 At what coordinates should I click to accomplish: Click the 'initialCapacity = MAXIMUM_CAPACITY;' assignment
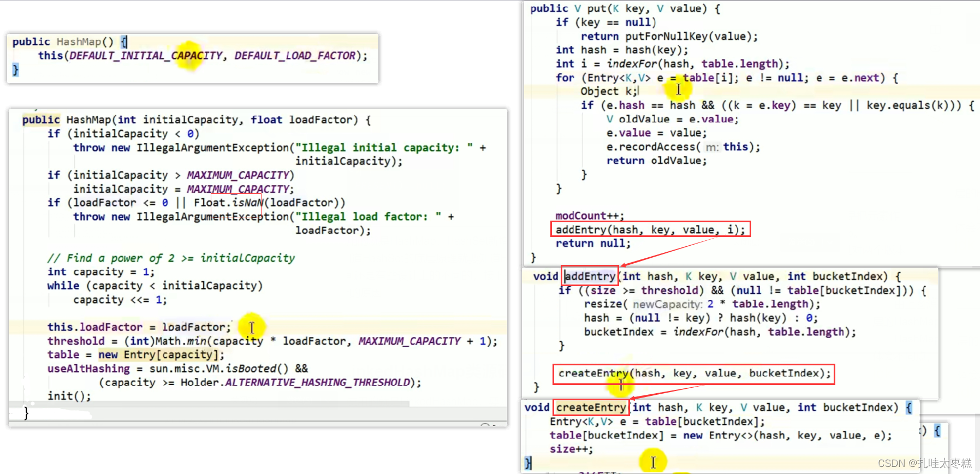(183, 189)
